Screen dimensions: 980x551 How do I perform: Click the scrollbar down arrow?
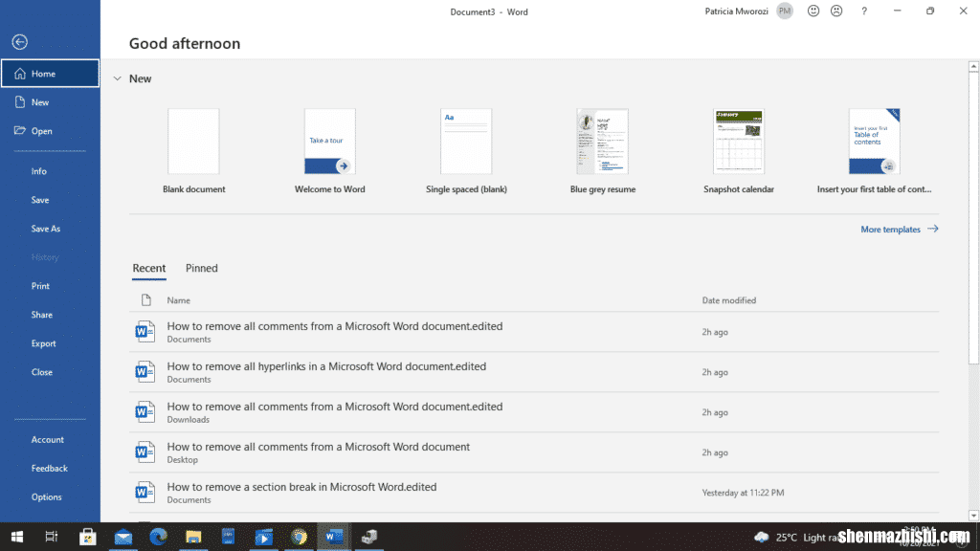click(x=973, y=516)
